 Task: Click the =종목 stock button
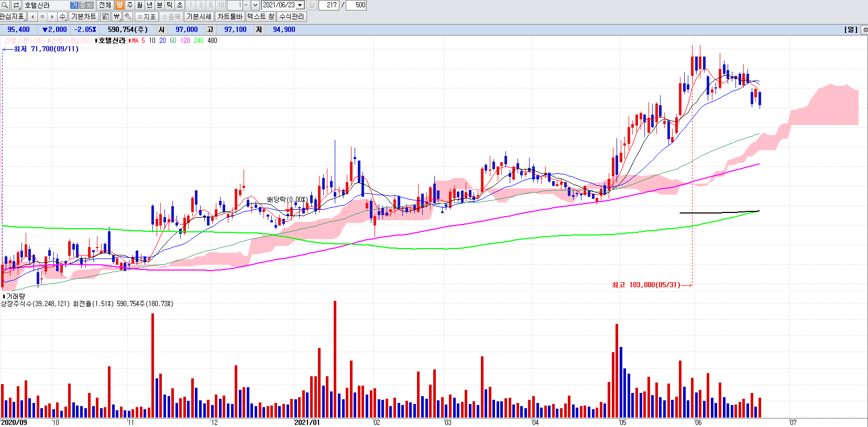tap(171, 17)
